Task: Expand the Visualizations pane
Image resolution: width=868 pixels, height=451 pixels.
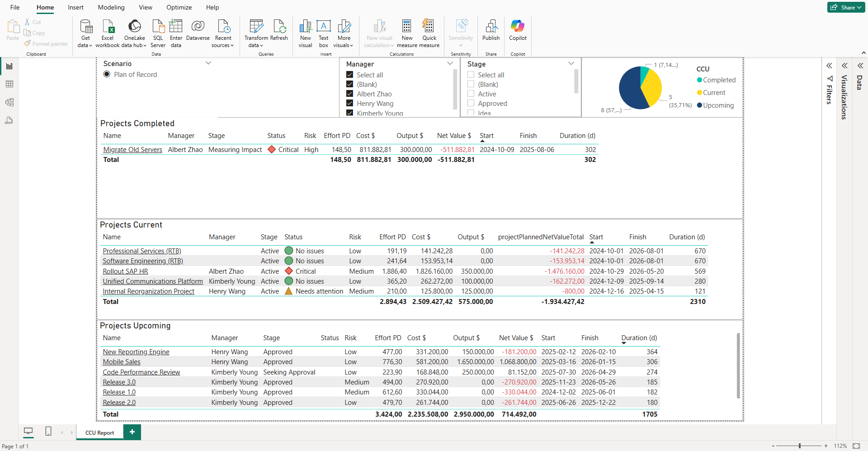Action: pyautogui.click(x=844, y=66)
